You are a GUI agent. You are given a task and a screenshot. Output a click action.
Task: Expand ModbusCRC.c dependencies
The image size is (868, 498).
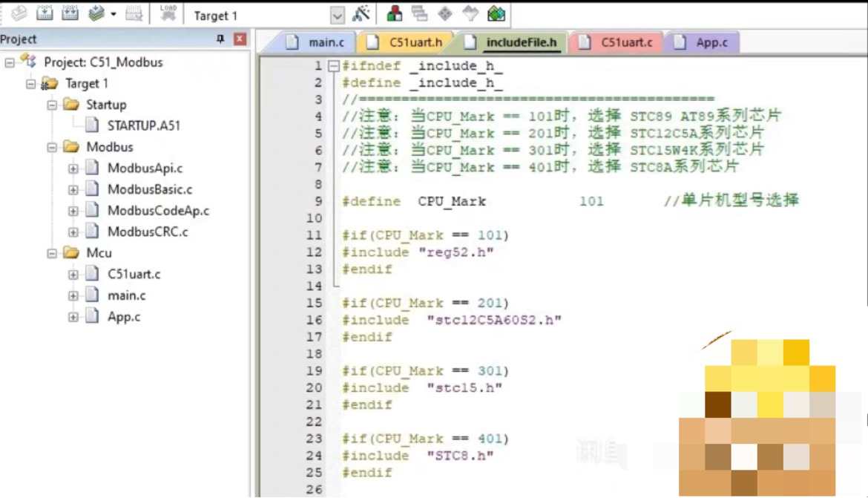[x=73, y=232]
